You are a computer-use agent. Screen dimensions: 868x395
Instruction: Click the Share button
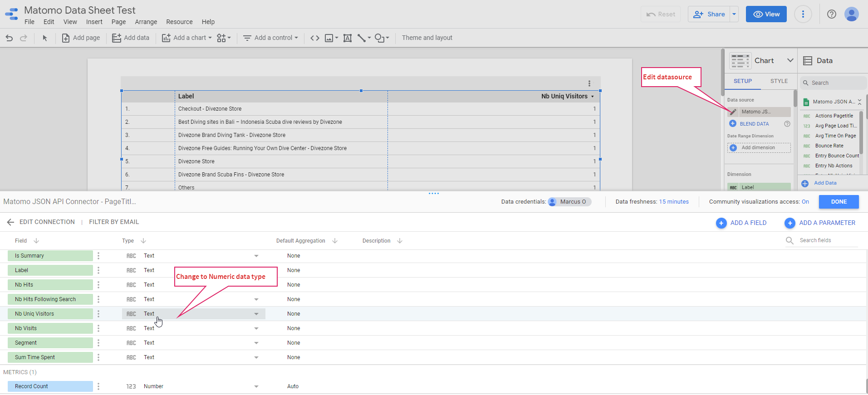tap(709, 14)
